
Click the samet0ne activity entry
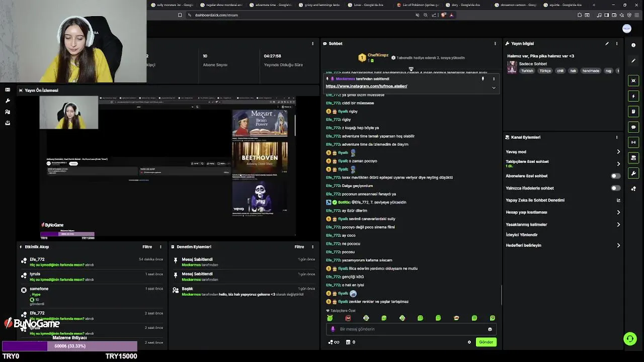tap(93, 297)
